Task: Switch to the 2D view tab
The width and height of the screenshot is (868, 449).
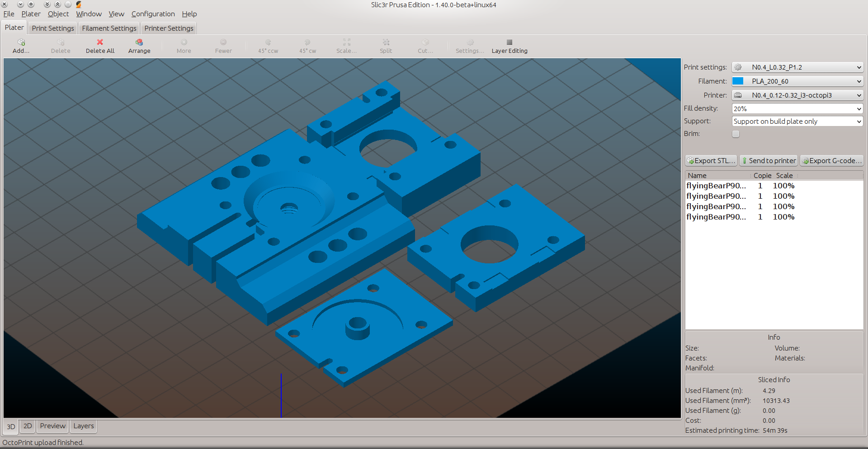Action: (28, 426)
